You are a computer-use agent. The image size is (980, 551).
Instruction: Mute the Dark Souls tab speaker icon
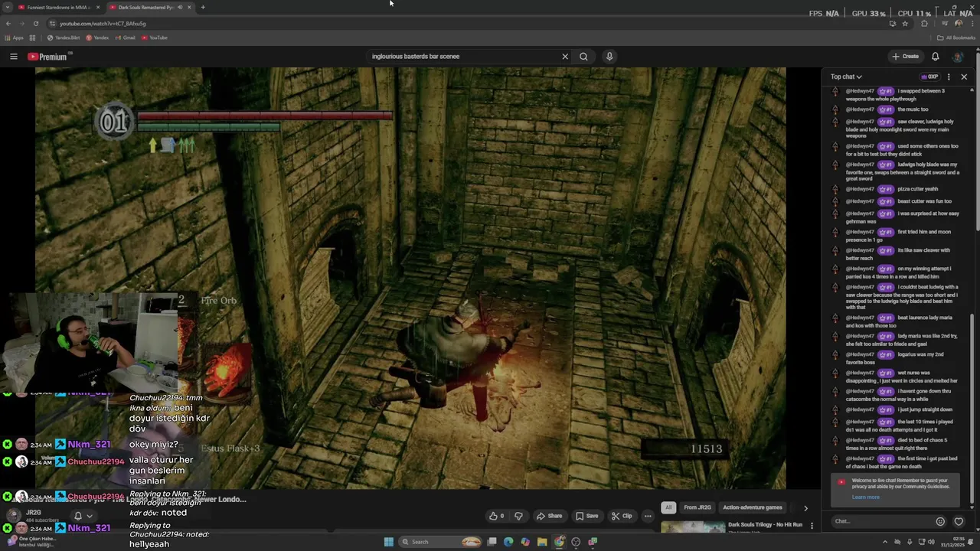click(180, 7)
